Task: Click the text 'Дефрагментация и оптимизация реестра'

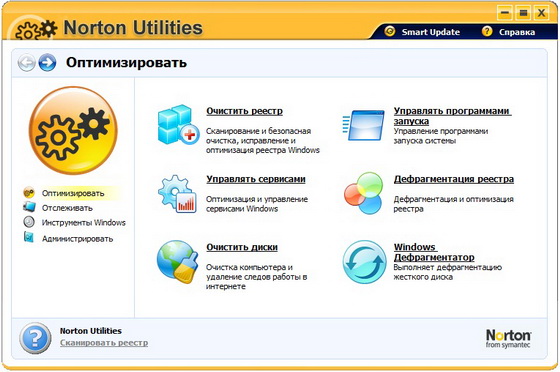Action: pyautogui.click(x=453, y=204)
